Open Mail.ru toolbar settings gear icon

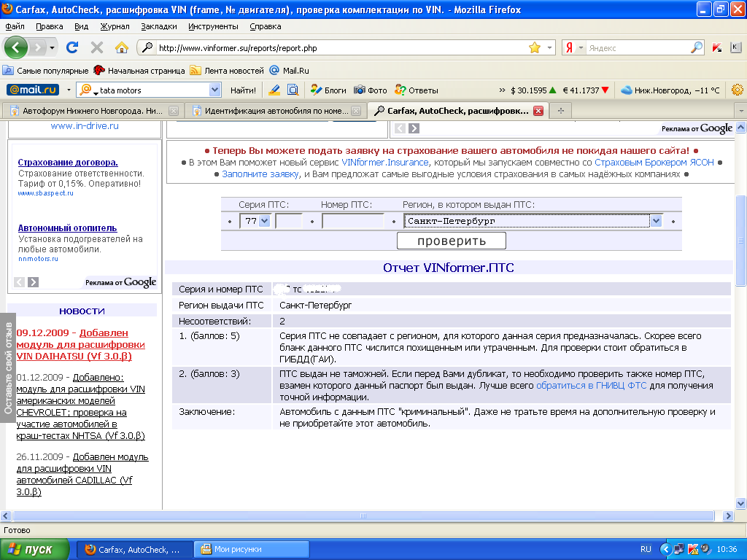[737, 90]
